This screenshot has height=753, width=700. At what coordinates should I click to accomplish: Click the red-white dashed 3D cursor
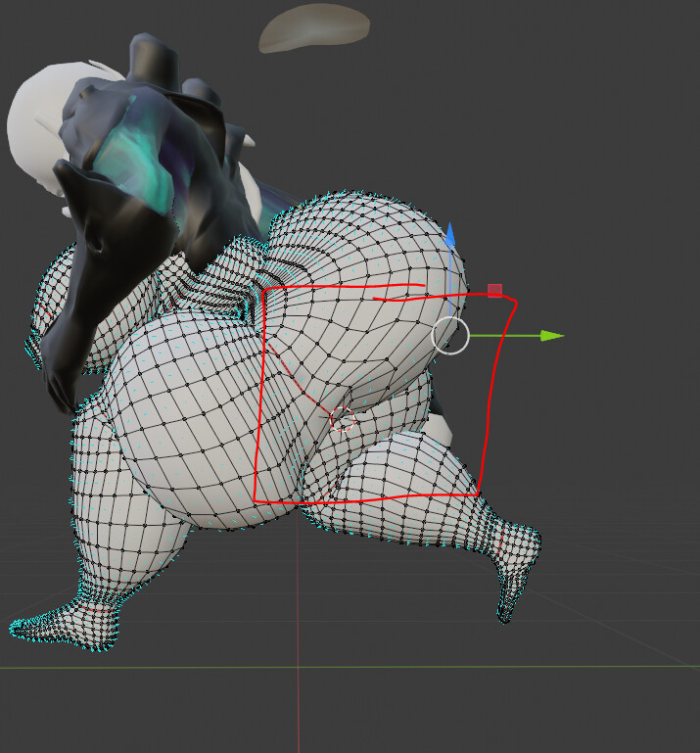coord(343,421)
